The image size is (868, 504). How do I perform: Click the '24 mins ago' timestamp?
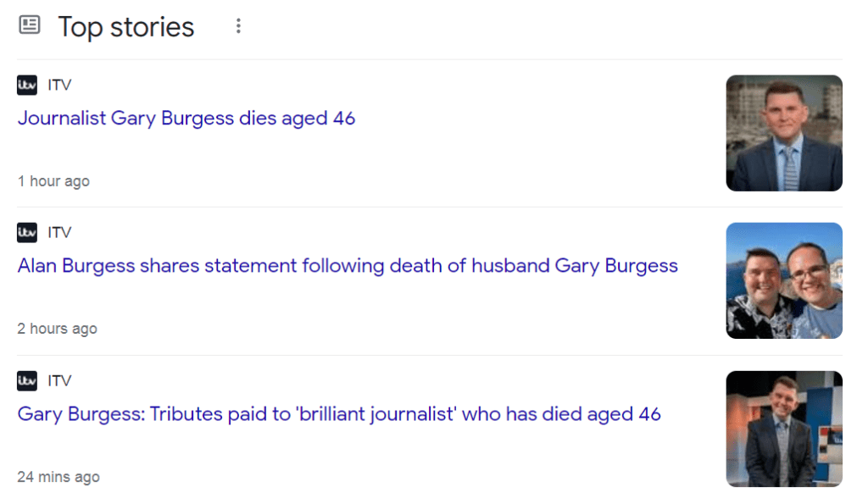58,477
